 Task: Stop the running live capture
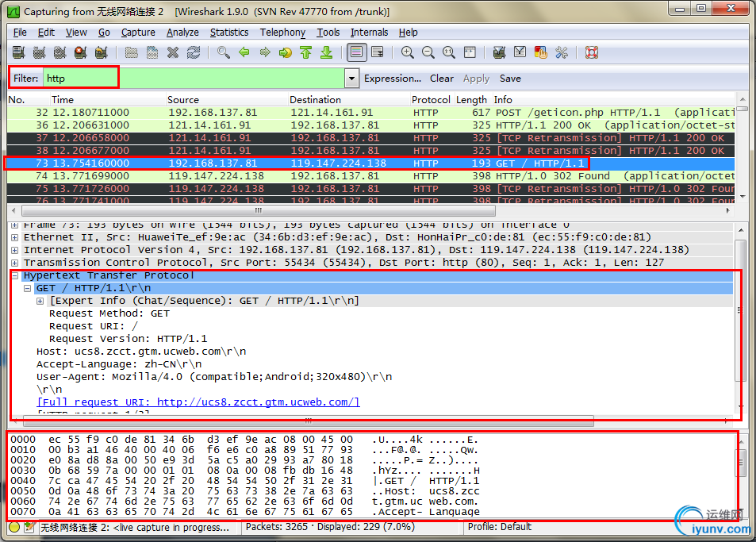80,52
